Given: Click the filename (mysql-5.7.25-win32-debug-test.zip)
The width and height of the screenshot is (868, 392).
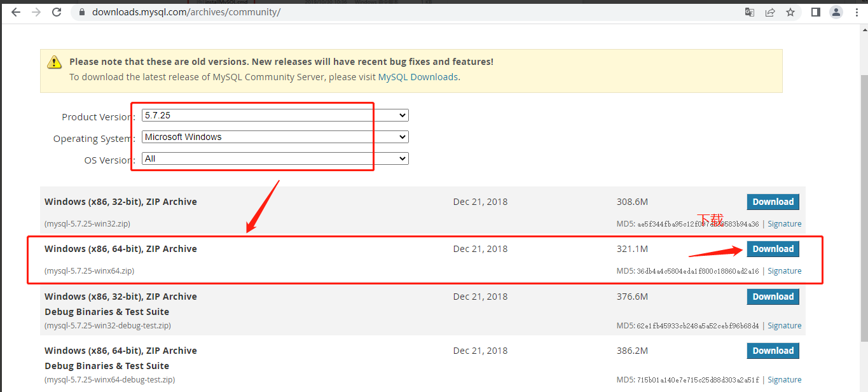Looking at the screenshot, I should point(107,326).
